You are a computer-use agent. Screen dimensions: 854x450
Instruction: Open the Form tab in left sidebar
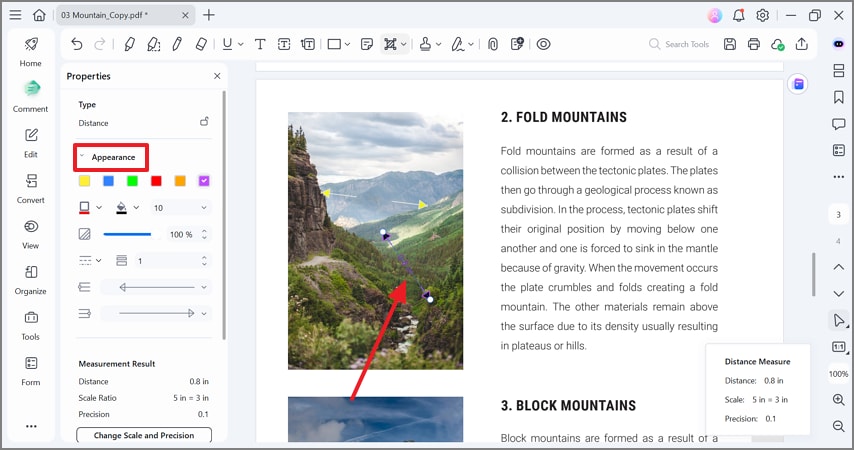click(30, 370)
